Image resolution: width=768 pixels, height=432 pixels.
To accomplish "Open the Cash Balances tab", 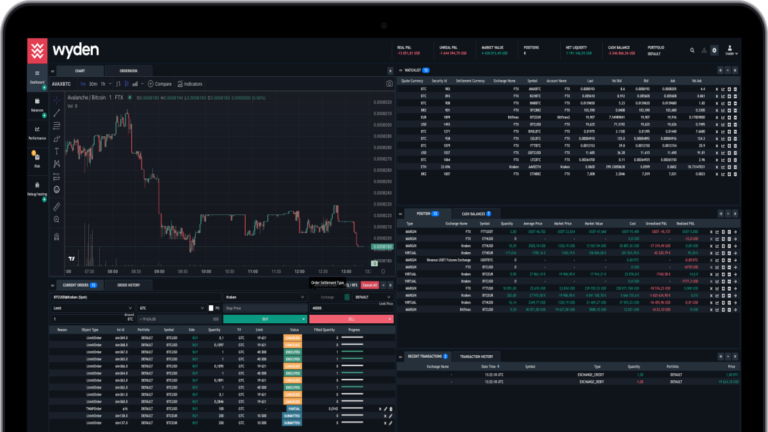I will (473, 214).
